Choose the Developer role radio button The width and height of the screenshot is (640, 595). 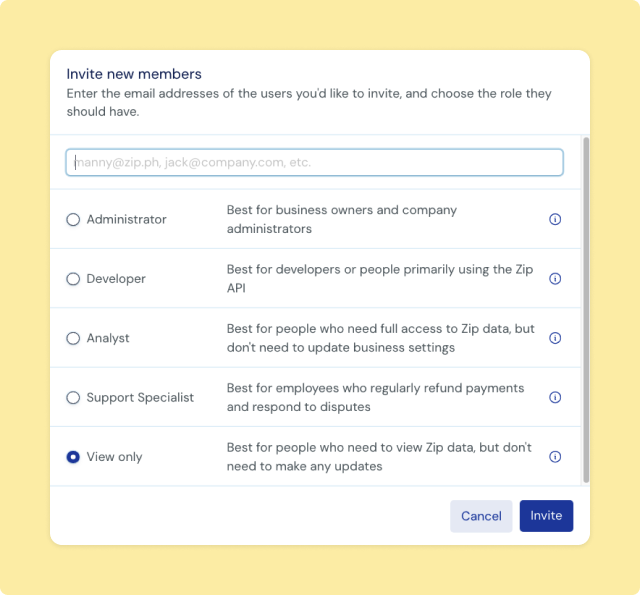coord(73,279)
